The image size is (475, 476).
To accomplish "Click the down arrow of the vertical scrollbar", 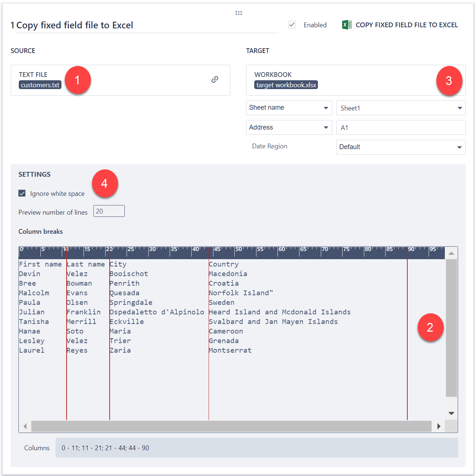I will pyautogui.click(x=451, y=413).
